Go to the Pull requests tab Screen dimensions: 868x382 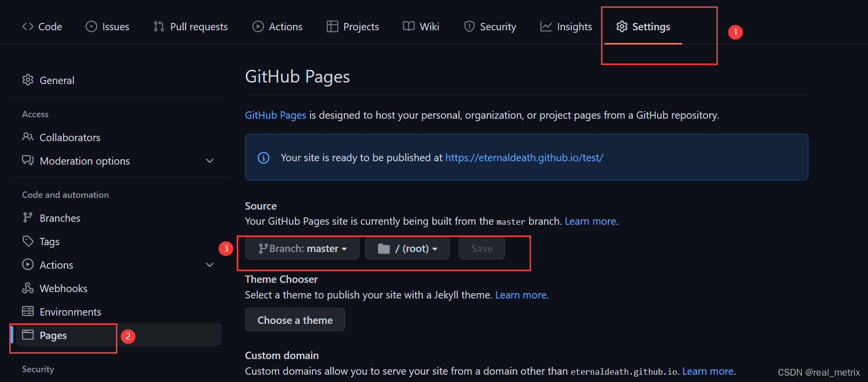[191, 26]
